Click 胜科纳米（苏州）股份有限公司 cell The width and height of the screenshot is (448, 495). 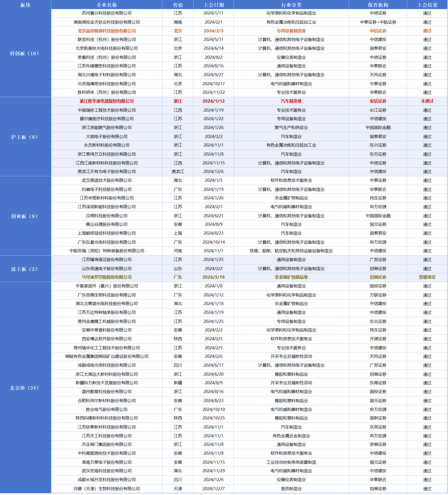(107, 92)
